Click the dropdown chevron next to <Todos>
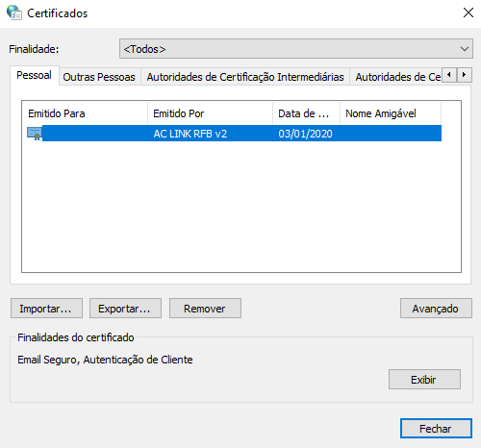The height and width of the screenshot is (448, 481). coord(465,49)
